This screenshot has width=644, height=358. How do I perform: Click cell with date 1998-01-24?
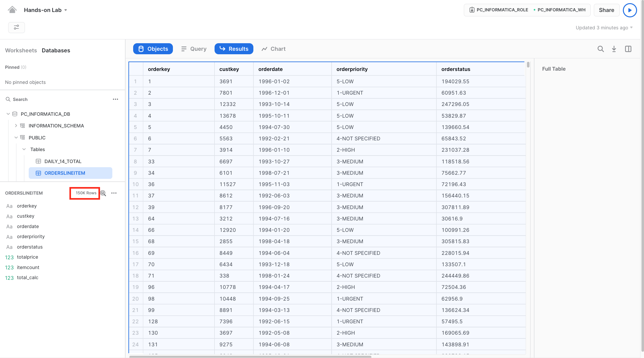point(292,276)
